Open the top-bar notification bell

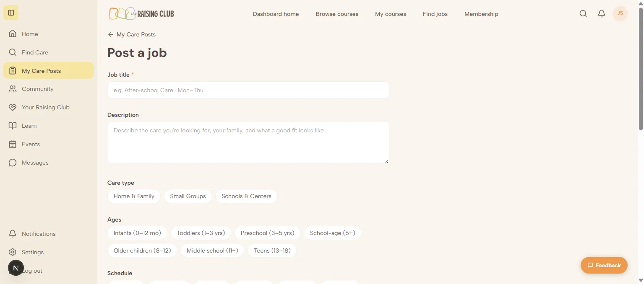pyautogui.click(x=602, y=14)
